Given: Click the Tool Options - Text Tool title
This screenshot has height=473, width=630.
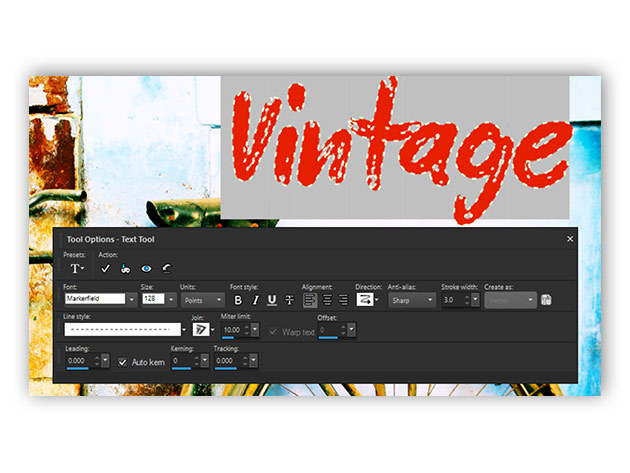Looking at the screenshot, I should [110, 240].
